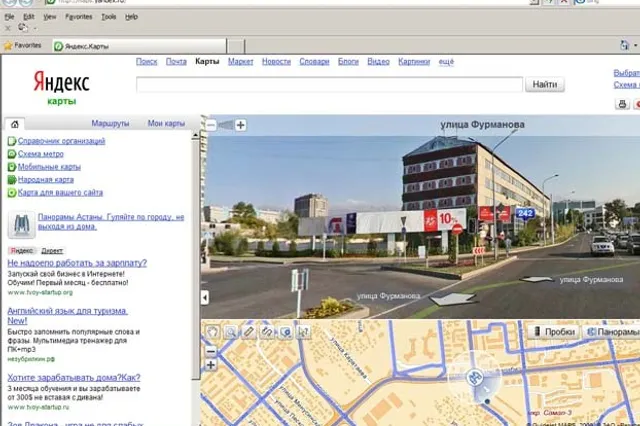Toggle the Пробки traffic layer
The height and width of the screenshot is (426, 640).
554,332
